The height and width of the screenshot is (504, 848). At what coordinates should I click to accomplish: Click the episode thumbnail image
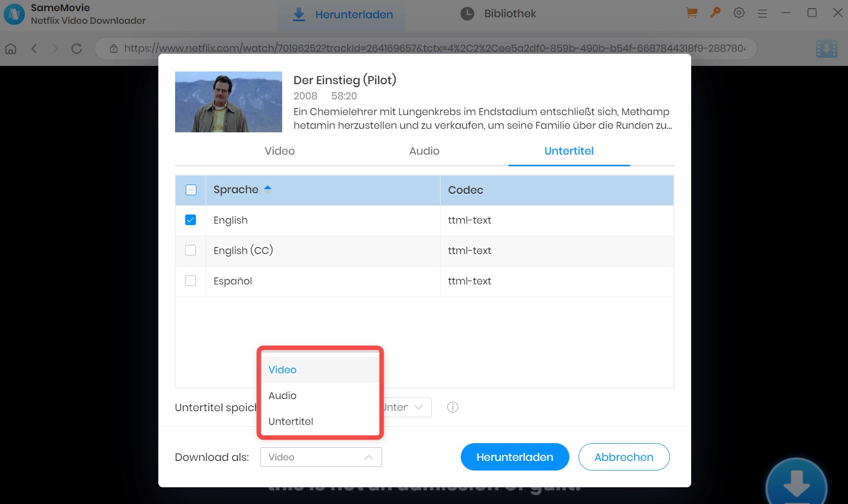pyautogui.click(x=228, y=102)
